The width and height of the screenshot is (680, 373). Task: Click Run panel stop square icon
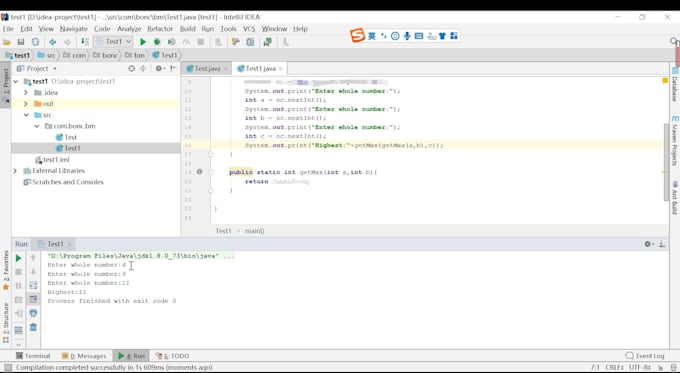(18, 272)
